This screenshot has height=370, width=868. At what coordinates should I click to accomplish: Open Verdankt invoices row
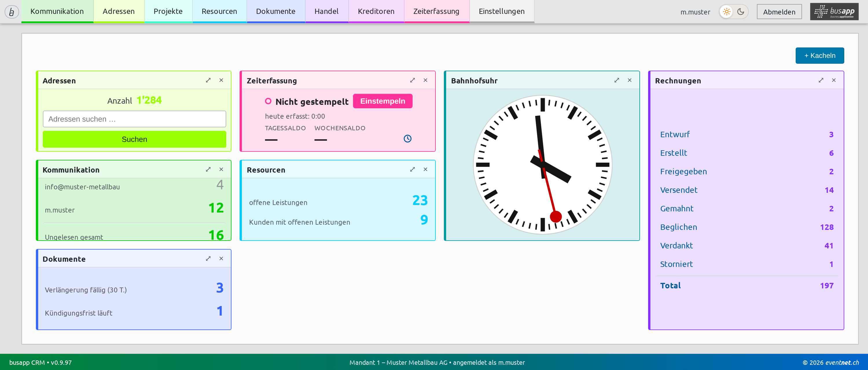point(746,246)
